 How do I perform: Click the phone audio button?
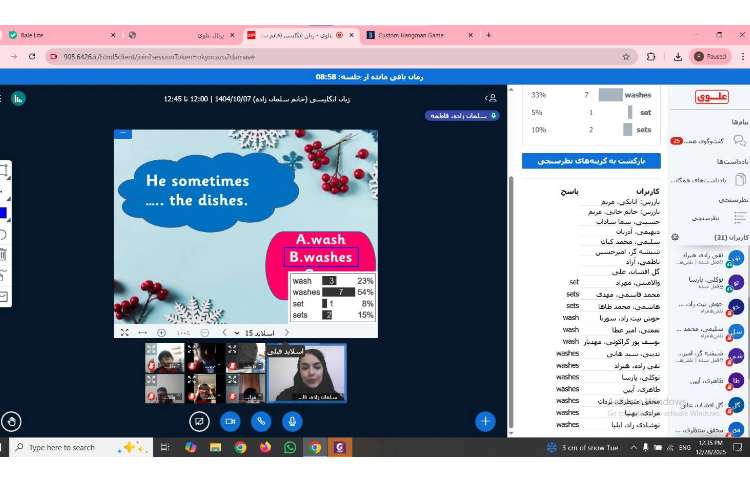click(x=261, y=422)
